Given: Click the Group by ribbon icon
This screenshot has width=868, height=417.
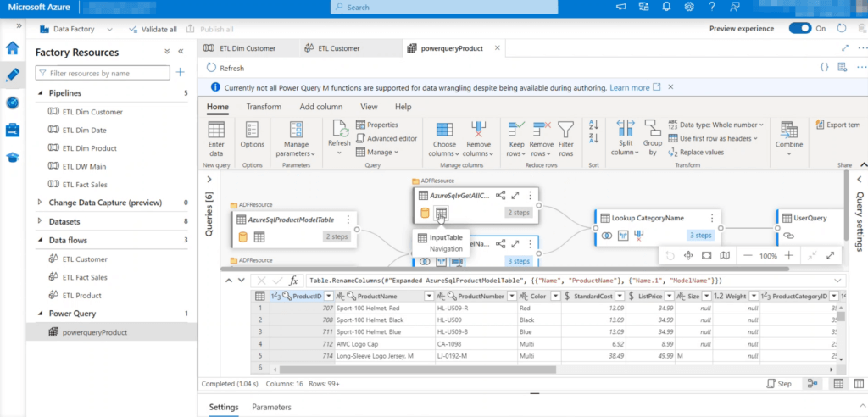Looking at the screenshot, I should point(653,138).
